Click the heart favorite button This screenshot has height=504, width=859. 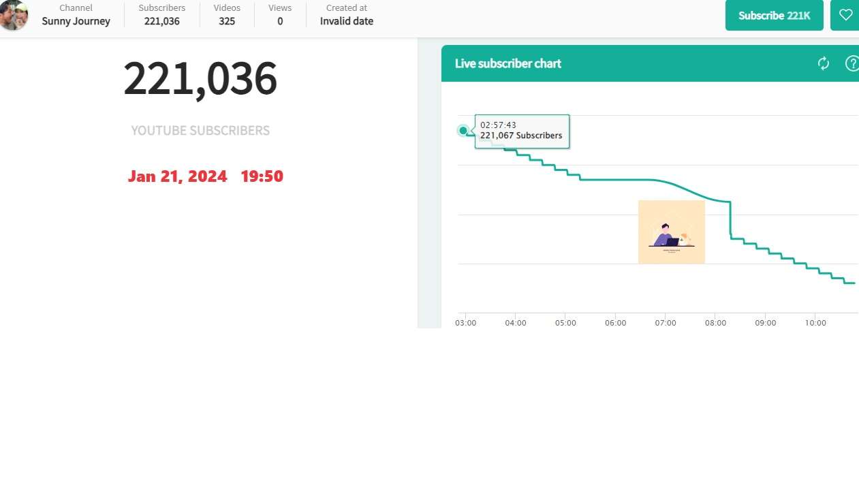[845, 15]
